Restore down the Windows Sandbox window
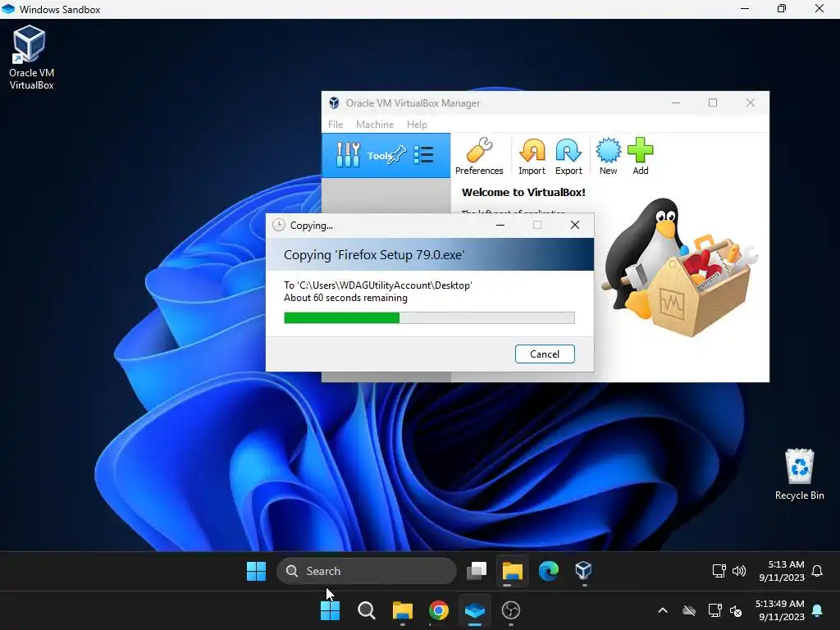This screenshot has height=630, width=840. 782,8
